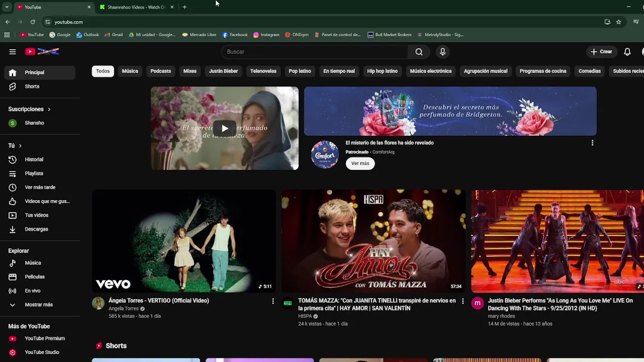Screen dimensions: 644x362
Task: Select the Hip hop latino chip
Action: coord(382,71)
